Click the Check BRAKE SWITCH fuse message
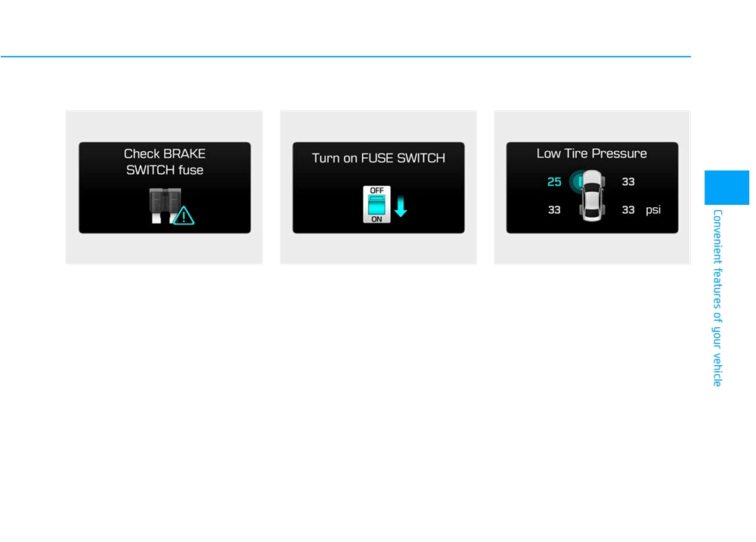756x542 pixels. click(165, 162)
